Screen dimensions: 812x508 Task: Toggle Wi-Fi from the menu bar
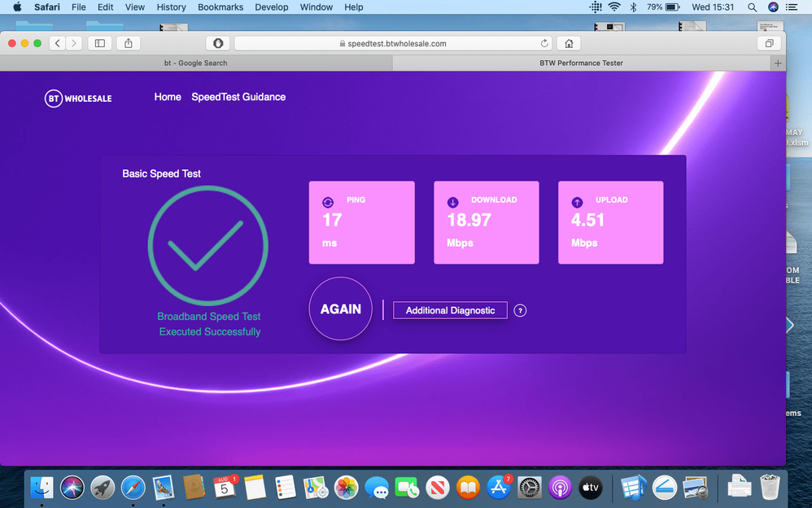pyautogui.click(x=614, y=7)
